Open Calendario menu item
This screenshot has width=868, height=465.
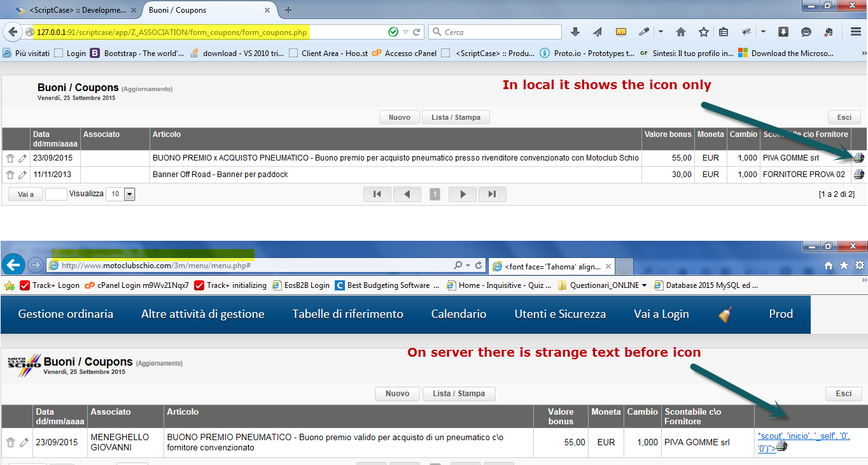click(x=459, y=314)
